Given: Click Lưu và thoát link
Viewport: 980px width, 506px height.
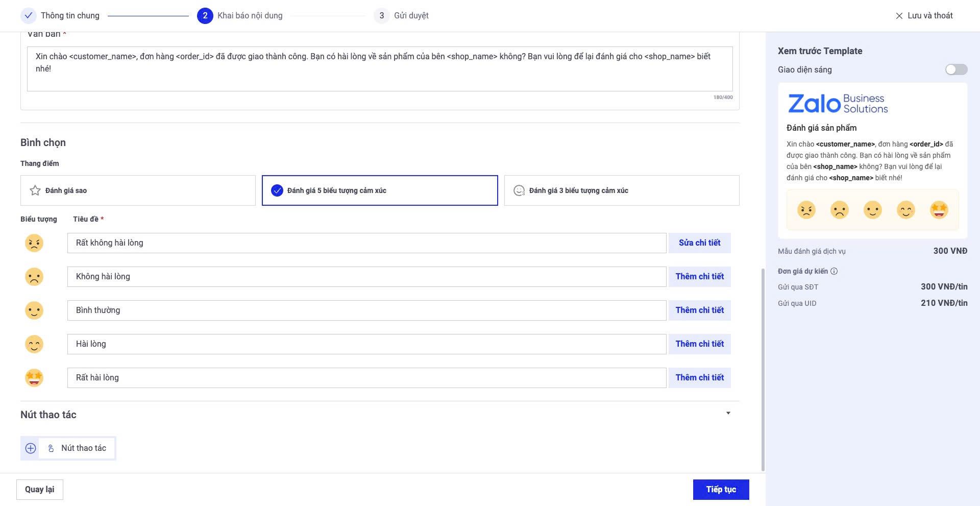Looking at the screenshot, I should 924,16.
